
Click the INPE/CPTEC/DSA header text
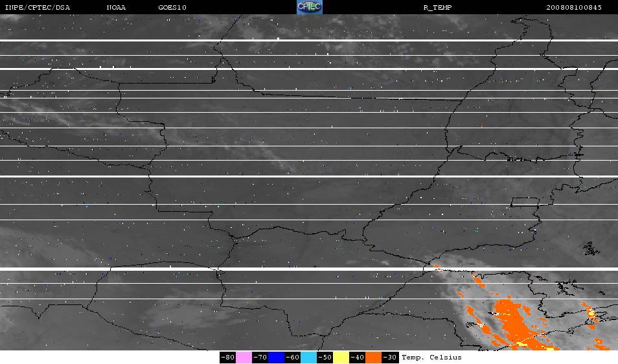38,8
